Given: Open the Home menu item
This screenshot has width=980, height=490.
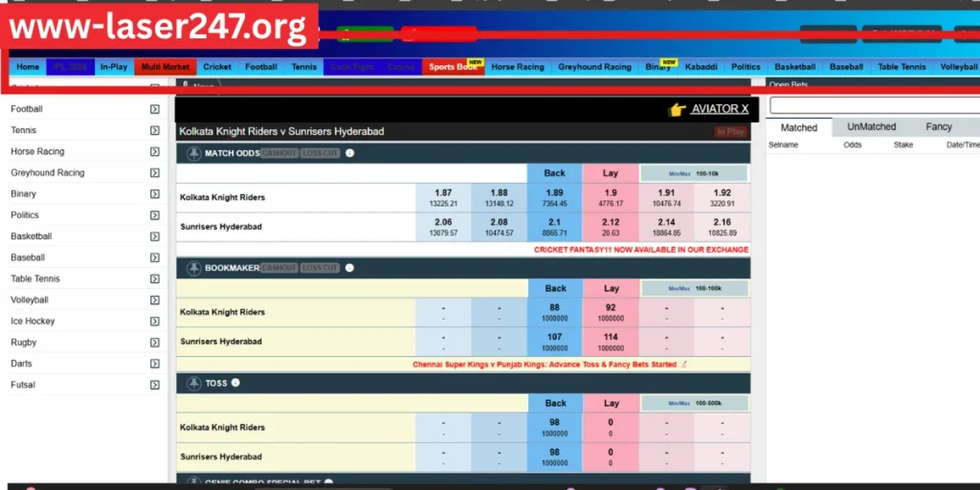Looking at the screenshot, I should point(28,67).
